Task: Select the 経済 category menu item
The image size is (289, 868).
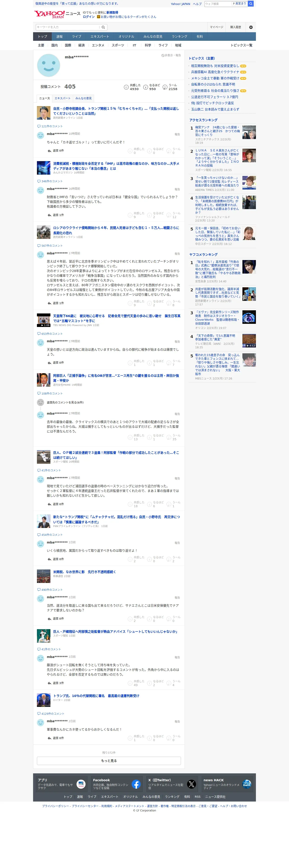Action: [81, 45]
